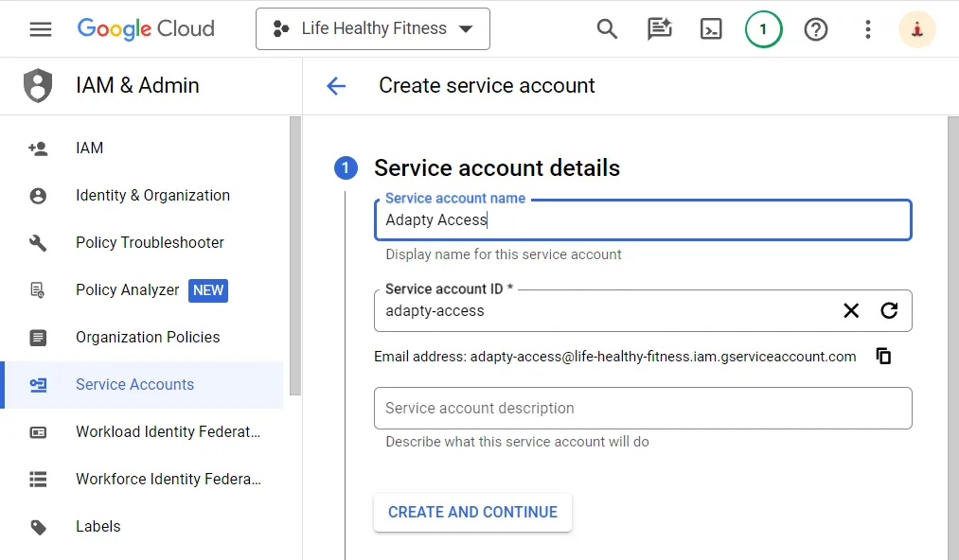Open the Gemini AI chat assistant icon
The height and width of the screenshot is (560, 959).
click(659, 29)
